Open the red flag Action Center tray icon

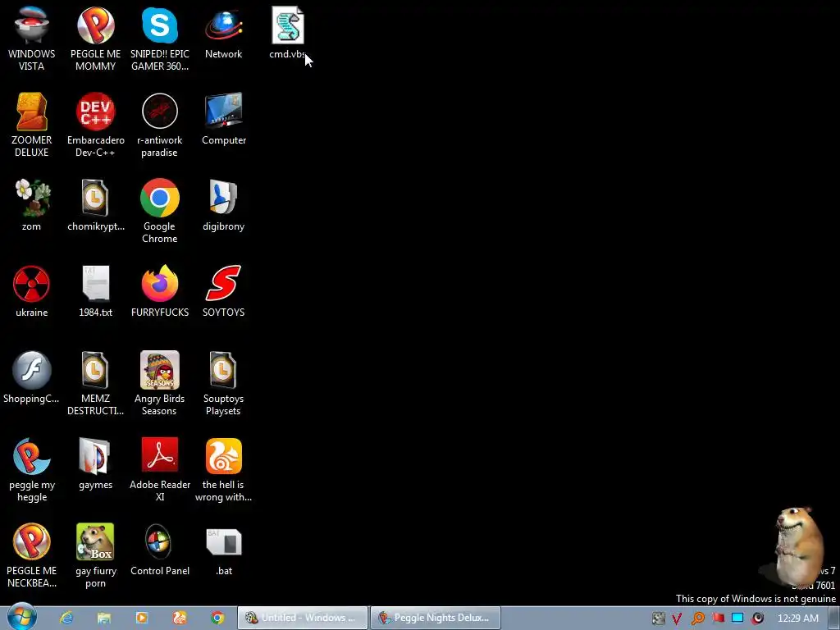point(718,619)
